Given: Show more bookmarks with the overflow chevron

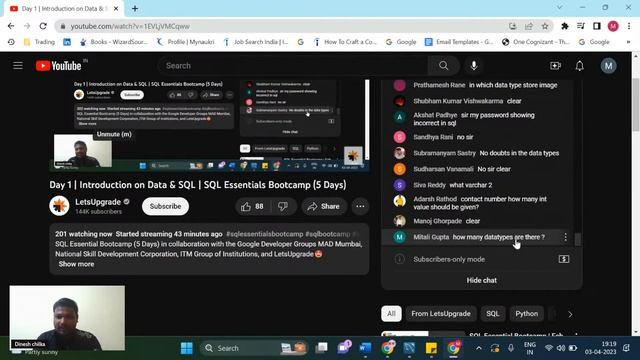Looking at the screenshot, I should [628, 42].
